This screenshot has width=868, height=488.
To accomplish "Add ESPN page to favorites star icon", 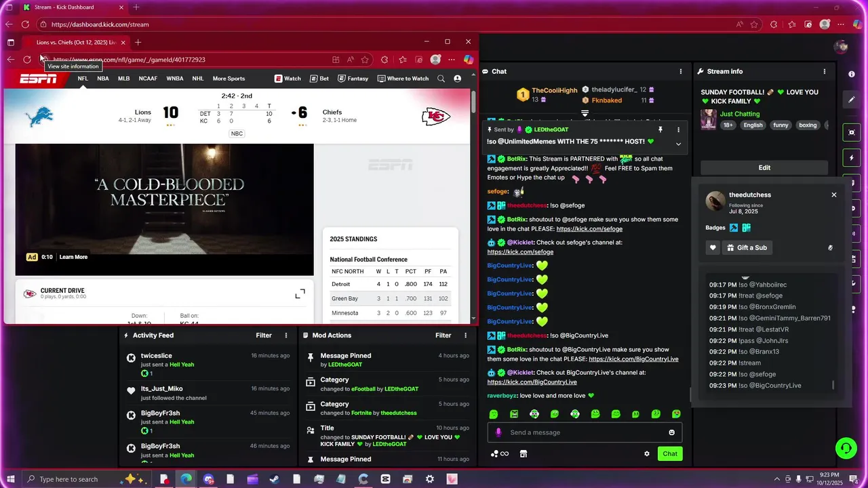I will [x=365, y=60].
